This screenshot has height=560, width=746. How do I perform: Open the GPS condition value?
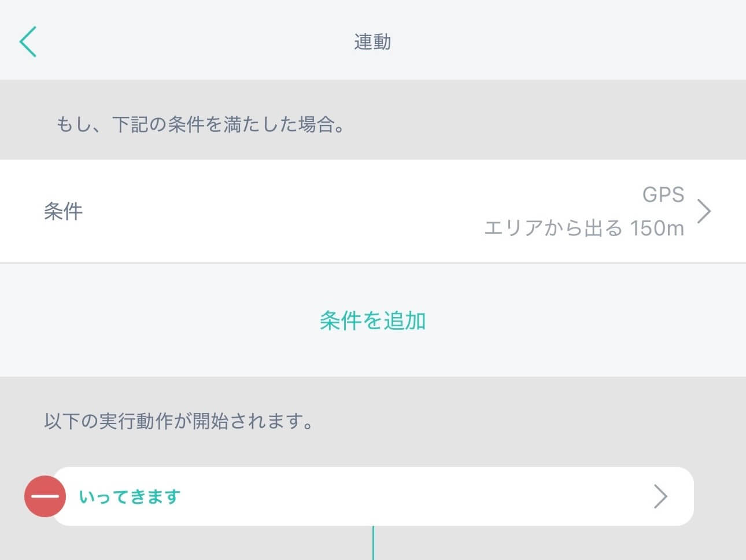coord(663,194)
